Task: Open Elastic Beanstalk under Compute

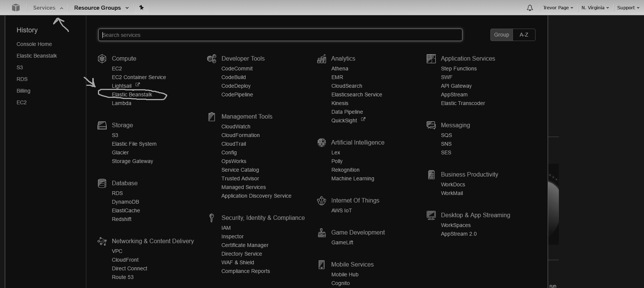Action: [132, 94]
